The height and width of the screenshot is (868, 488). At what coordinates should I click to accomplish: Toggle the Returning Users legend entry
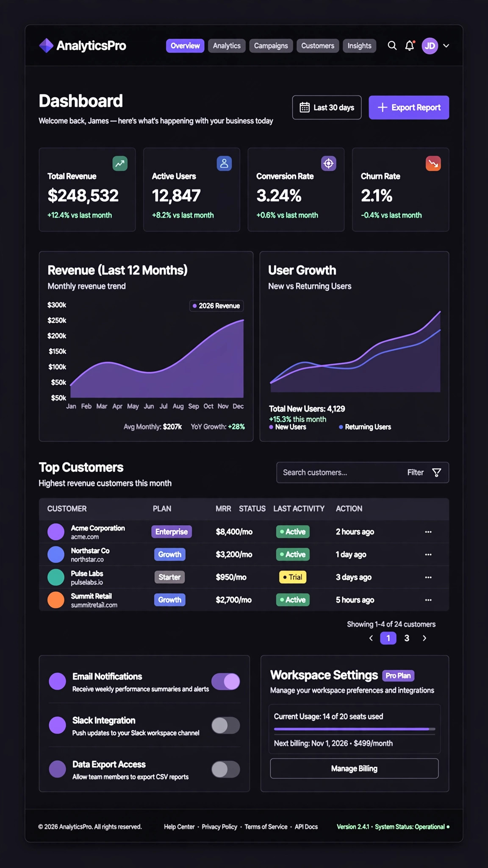click(365, 427)
